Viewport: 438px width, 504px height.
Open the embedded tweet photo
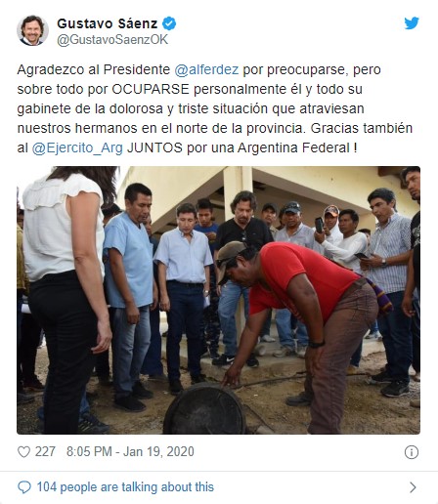[218, 300]
